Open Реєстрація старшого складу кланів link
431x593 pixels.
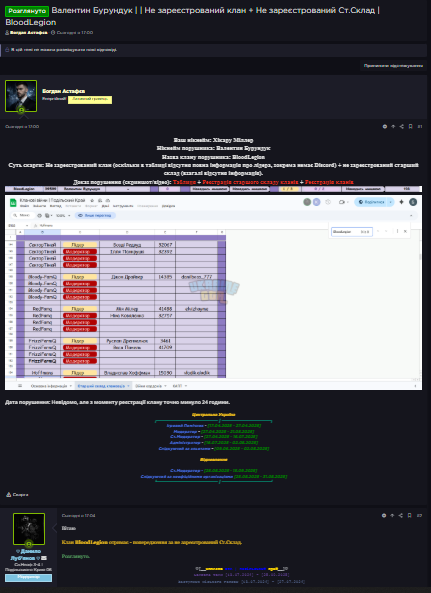(x=250, y=182)
